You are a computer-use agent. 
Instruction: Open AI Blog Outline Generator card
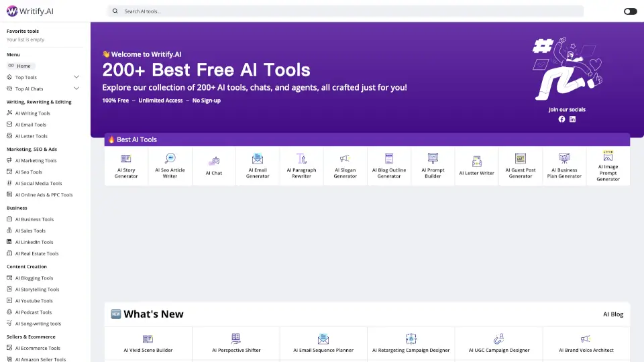coord(389,166)
